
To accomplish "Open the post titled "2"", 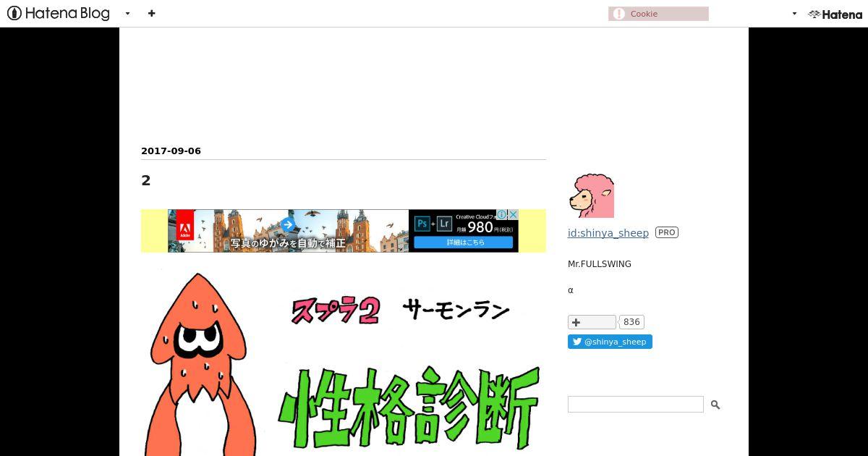I will tap(146, 180).
